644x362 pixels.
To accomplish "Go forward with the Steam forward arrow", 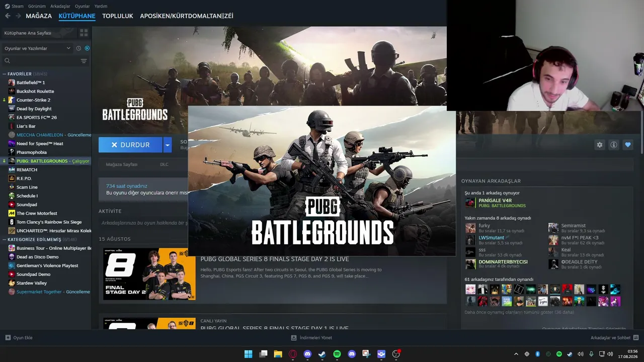I will click(18, 16).
